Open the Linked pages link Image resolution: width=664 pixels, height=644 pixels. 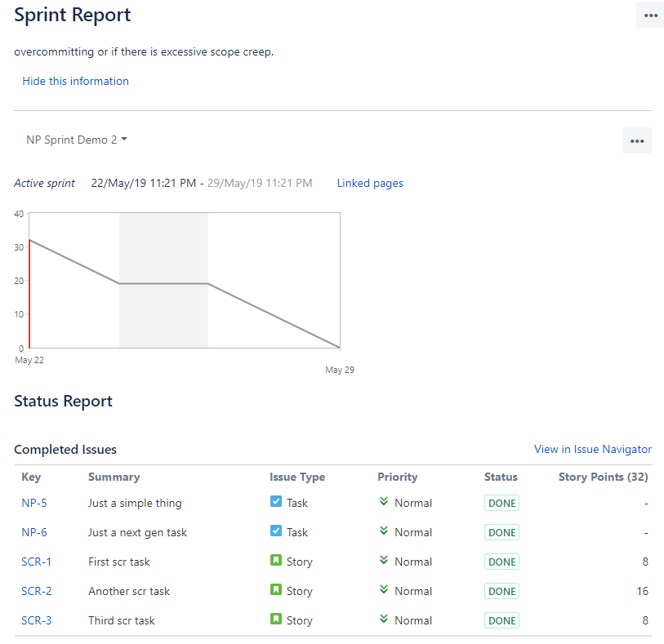coord(370,183)
